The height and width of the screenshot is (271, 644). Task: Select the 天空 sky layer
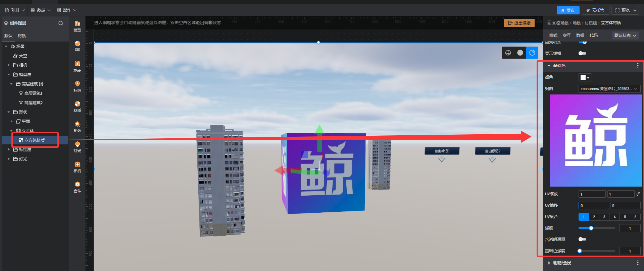pos(20,56)
